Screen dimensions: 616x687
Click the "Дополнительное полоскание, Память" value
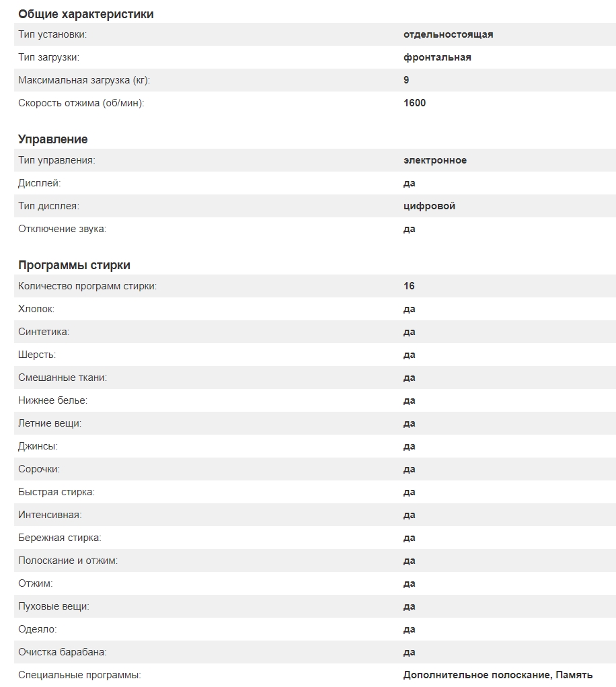pos(498,675)
